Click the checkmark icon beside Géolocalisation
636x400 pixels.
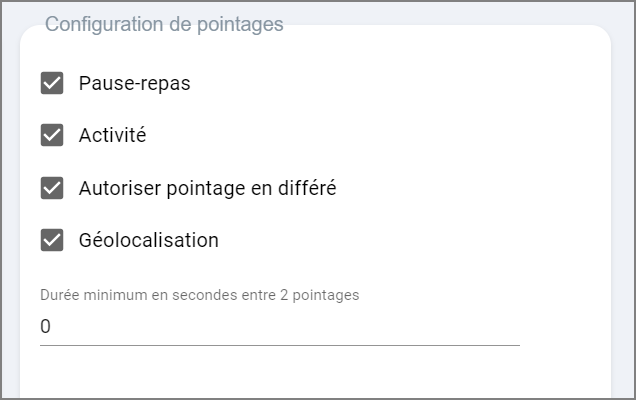pyautogui.click(x=52, y=240)
